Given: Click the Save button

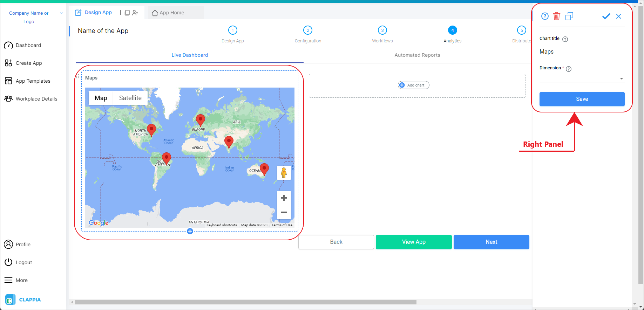Looking at the screenshot, I should click(x=582, y=99).
